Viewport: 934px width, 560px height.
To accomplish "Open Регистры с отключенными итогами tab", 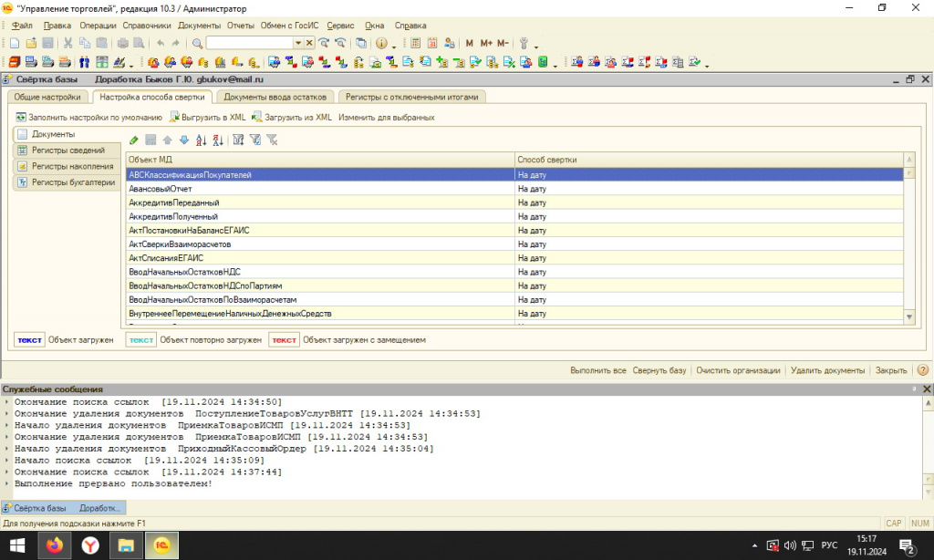I will pyautogui.click(x=411, y=97).
